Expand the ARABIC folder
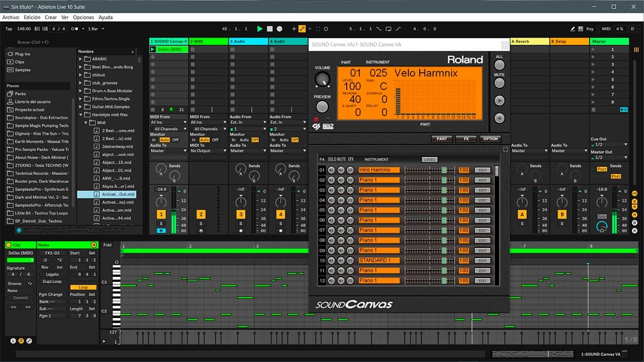 click(80, 59)
